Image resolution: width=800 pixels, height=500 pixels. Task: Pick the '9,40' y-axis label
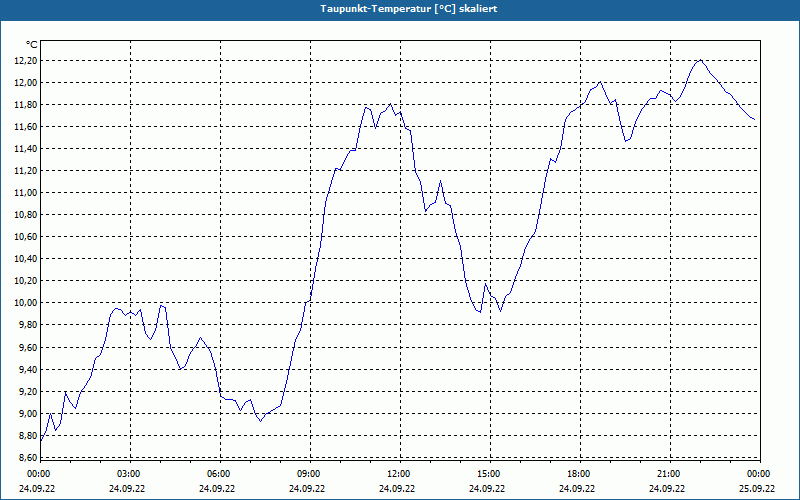tap(28, 369)
